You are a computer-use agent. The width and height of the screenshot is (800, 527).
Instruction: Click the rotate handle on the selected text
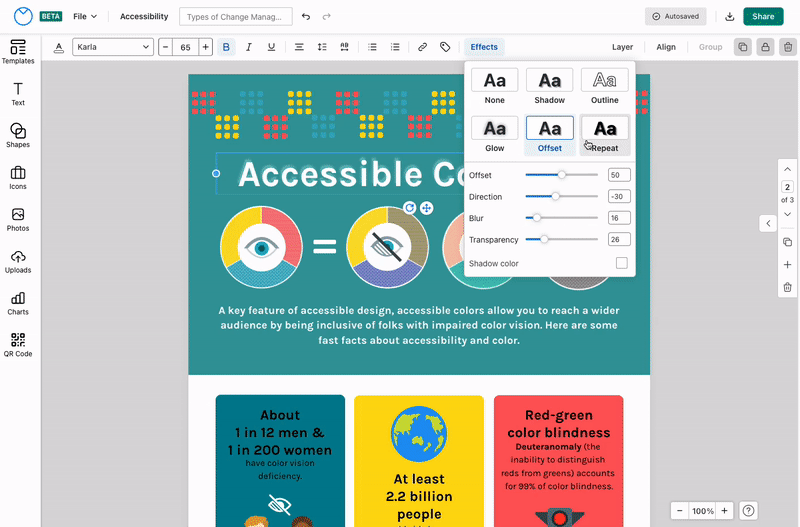pos(409,208)
